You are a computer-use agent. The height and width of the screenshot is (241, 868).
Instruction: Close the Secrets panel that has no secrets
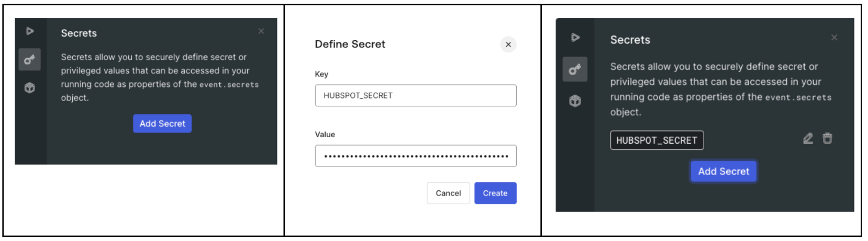tap(261, 31)
